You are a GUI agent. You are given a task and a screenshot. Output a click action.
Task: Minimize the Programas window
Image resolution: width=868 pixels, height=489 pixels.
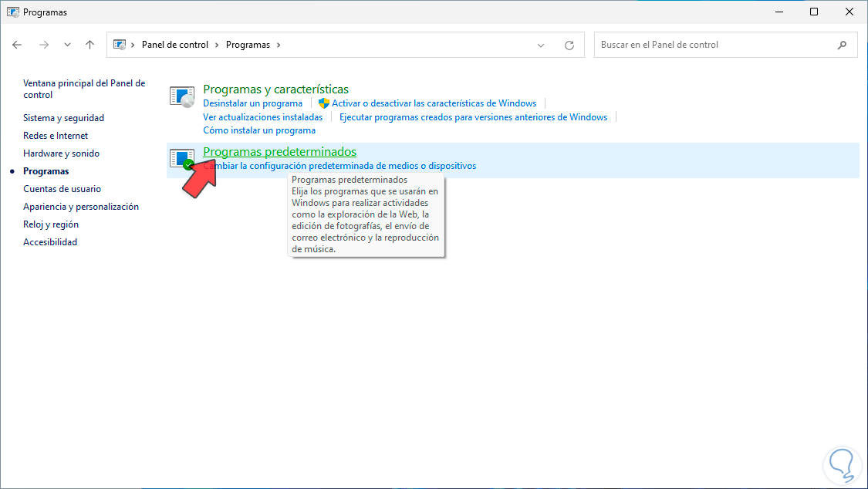pos(778,12)
